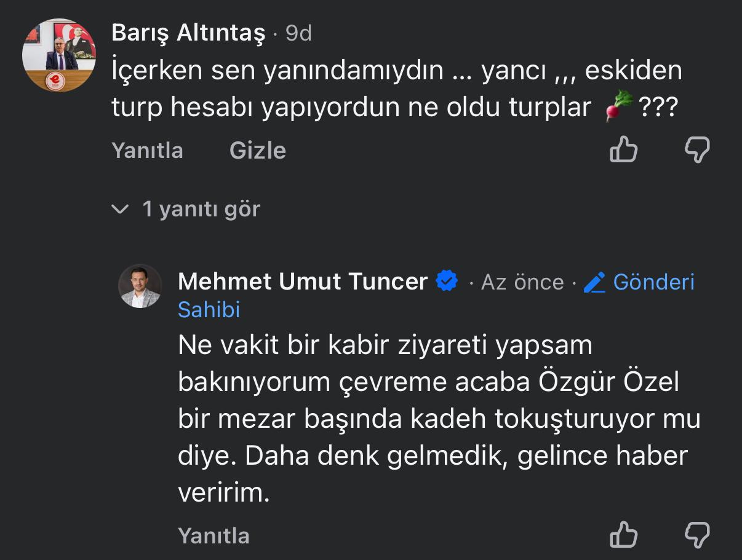Click the 'Az önce' timestamp

click(522, 282)
